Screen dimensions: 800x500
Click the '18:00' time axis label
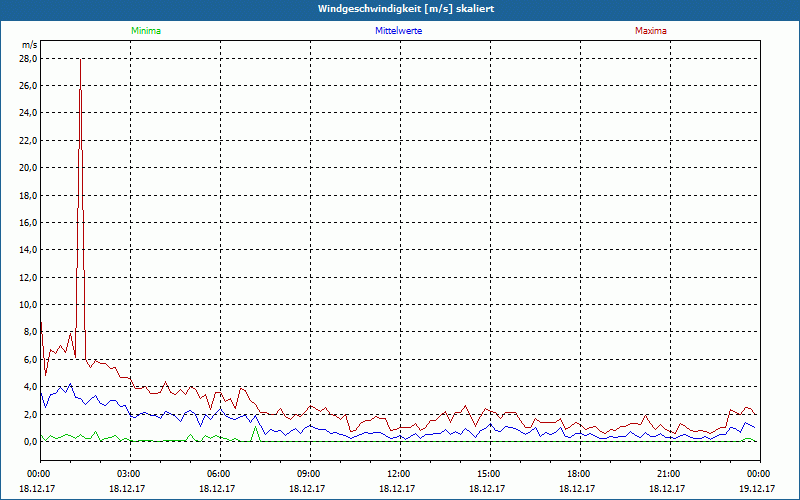tap(579, 474)
